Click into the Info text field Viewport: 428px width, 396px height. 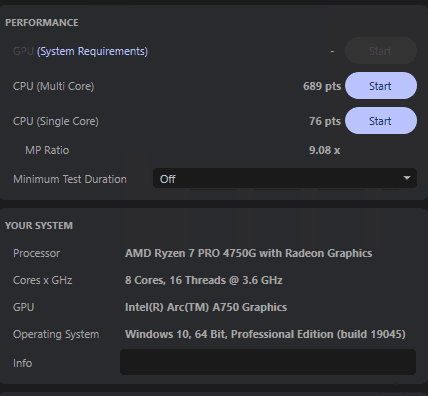268,362
